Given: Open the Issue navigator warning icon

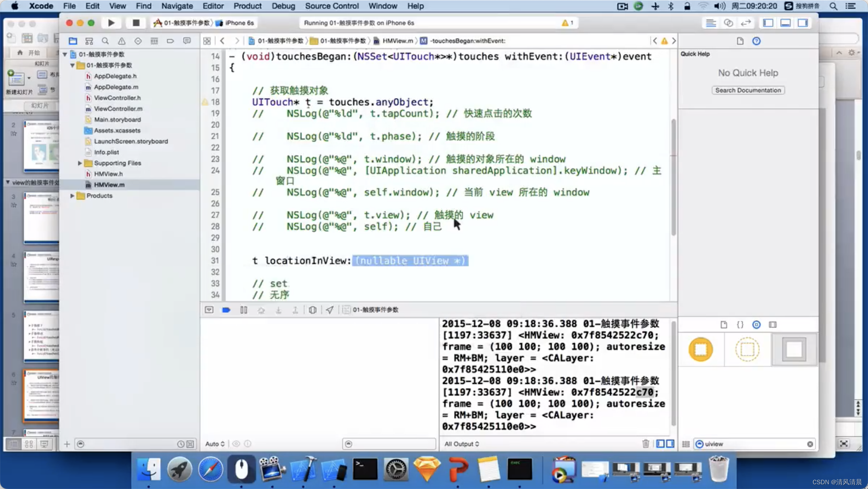Looking at the screenshot, I should pyautogui.click(x=122, y=41).
